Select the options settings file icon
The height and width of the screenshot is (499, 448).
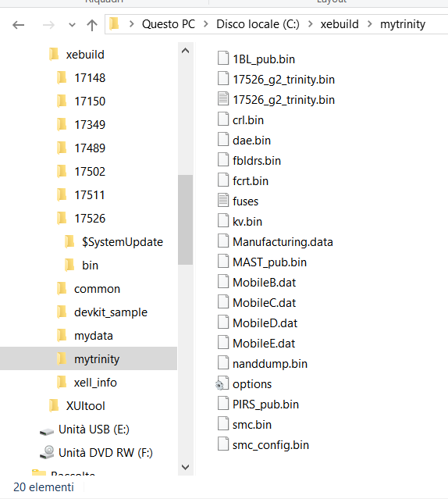coord(223,383)
